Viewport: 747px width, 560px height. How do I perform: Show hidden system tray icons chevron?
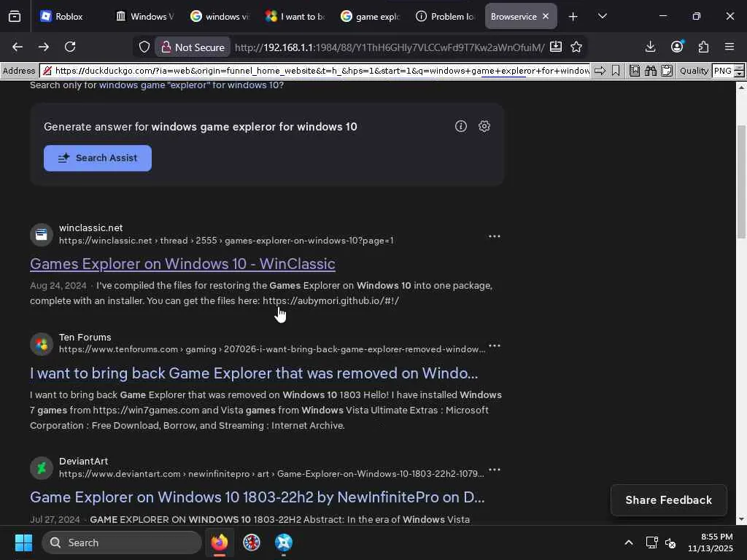tap(629, 542)
